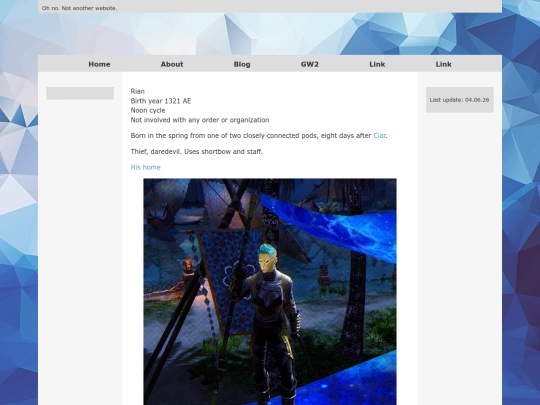Screen dimensions: 540x405
Task: Open the Blog menu item
Action: point(242,64)
